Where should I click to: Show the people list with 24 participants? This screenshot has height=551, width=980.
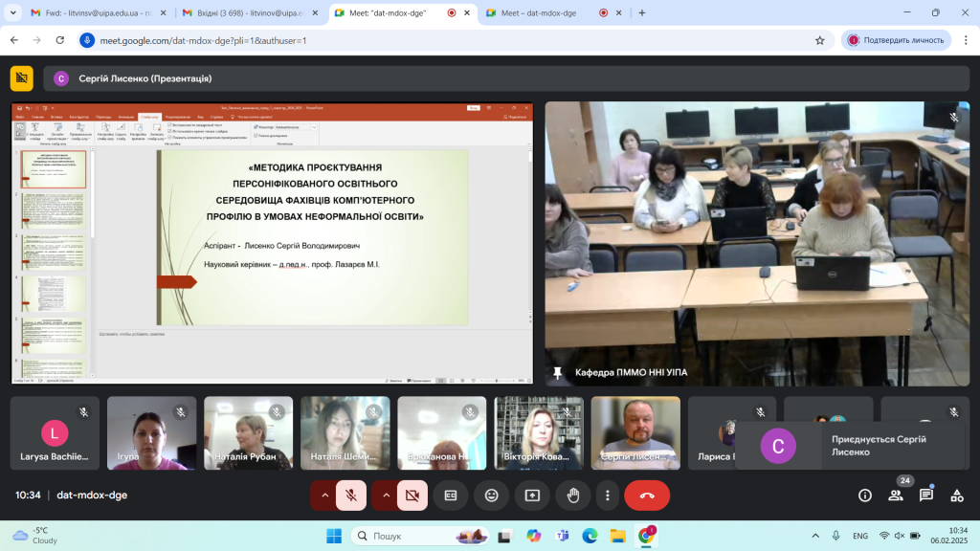coord(896,496)
